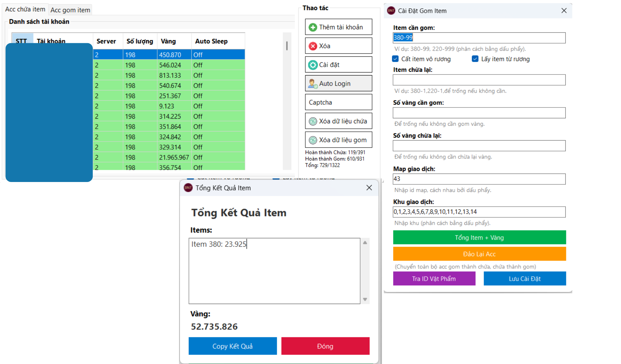Switch to the Acc gom item tab
The width and height of the screenshot is (621, 364).
pyautogui.click(x=70, y=10)
